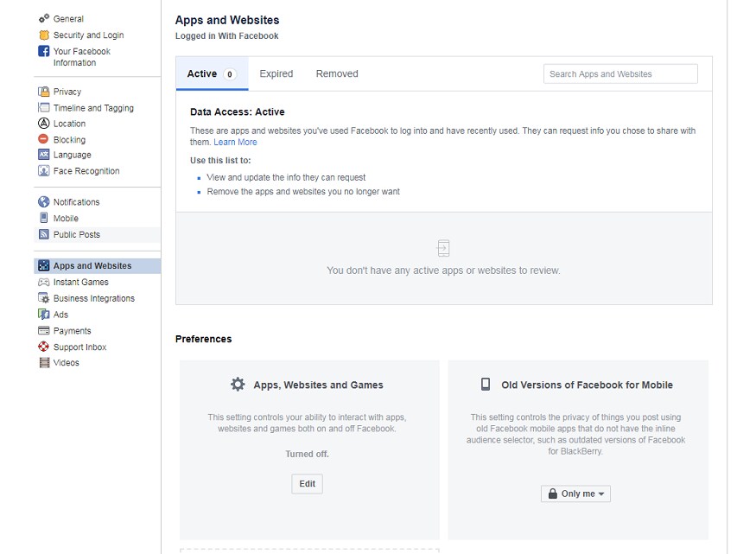The width and height of the screenshot is (756, 554).
Task: Open Face Recognition settings
Action: point(86,170)
